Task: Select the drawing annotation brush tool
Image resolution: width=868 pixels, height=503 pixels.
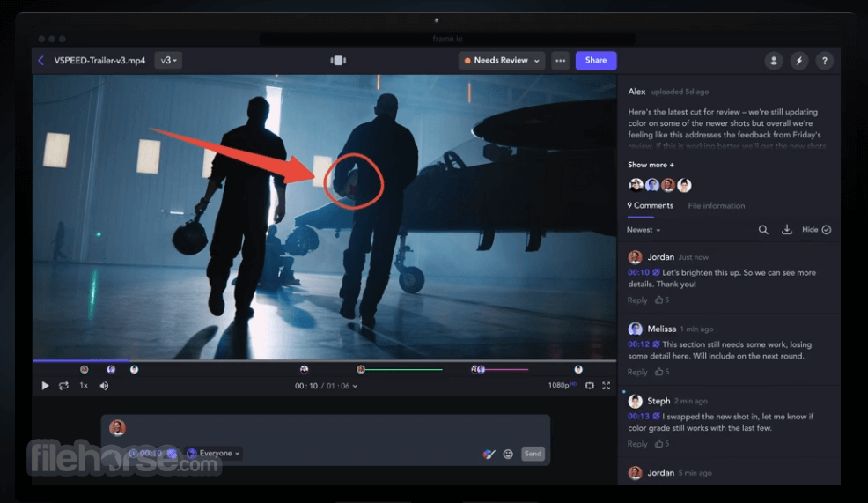Action: coord(489,455)
